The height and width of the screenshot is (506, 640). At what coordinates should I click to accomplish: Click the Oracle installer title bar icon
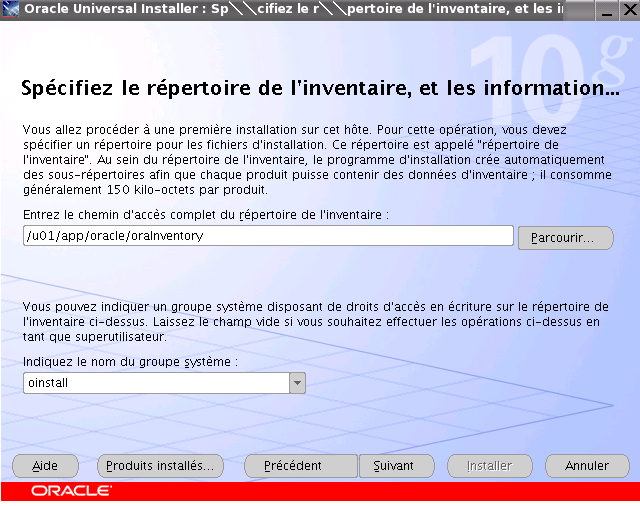click(x=11, y=9)
